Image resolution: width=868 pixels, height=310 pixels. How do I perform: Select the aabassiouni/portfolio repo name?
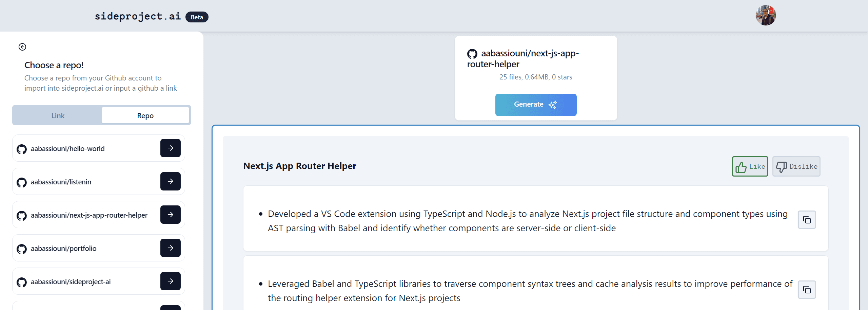click(x=63, y=249)
